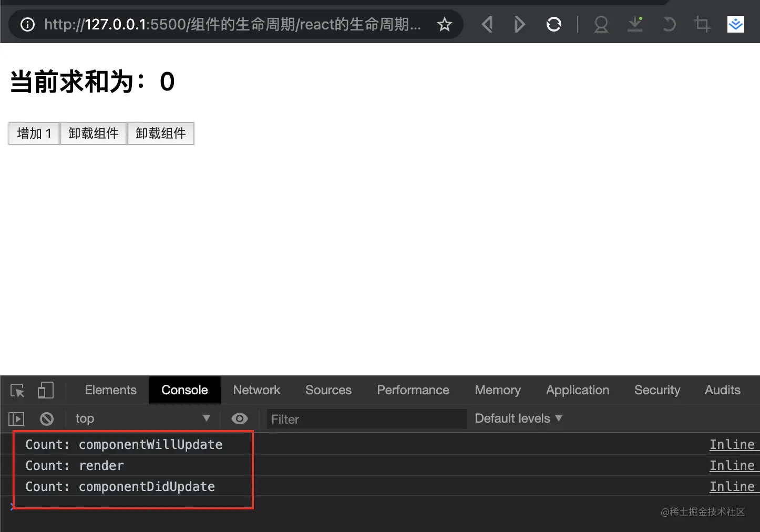Open the Application tab
Image resolution: width=760 pixels, height=532 pixels.
click(578, 390)
